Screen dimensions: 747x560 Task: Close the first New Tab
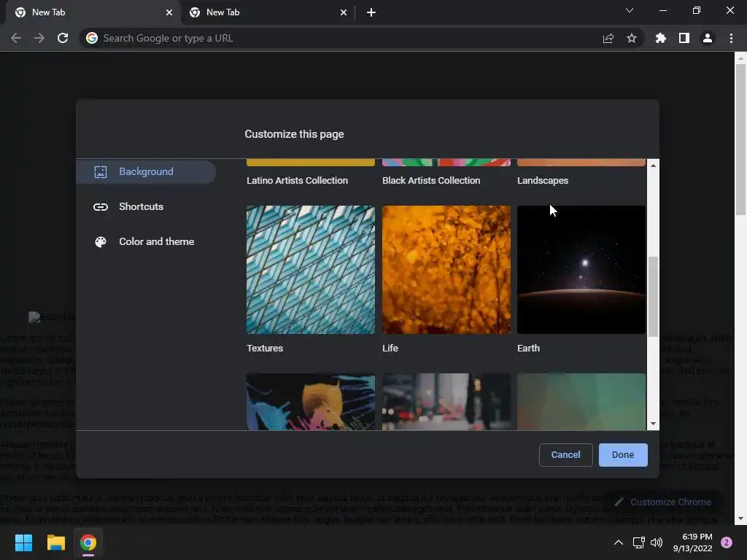[x=169, y=12]
